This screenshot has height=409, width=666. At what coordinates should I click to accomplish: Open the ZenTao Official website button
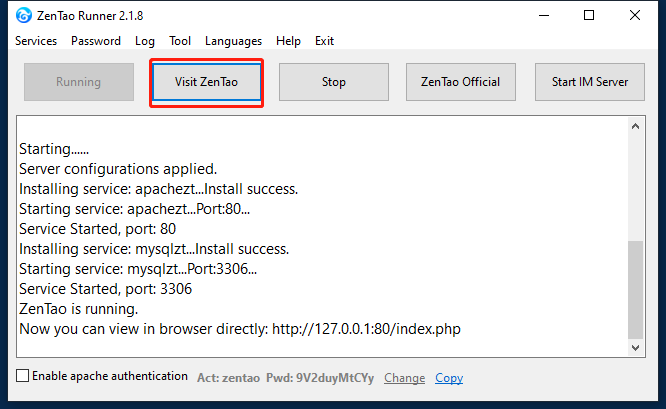tap(461, 82)
